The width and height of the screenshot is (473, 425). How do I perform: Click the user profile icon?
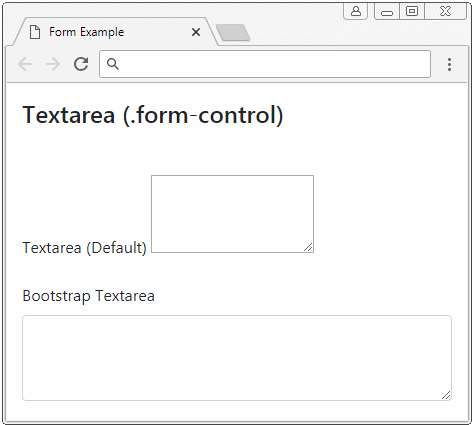pos(356,11)
